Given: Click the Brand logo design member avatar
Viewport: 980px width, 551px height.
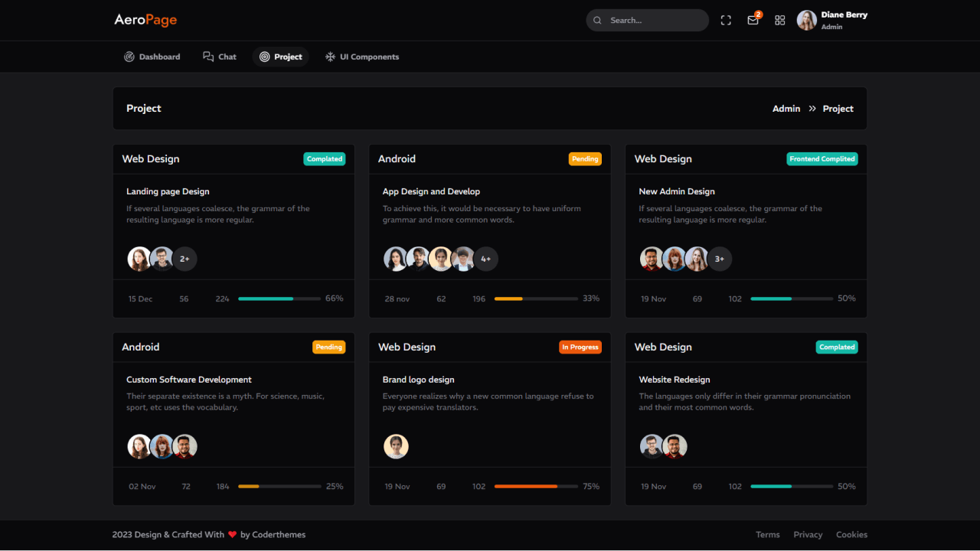Looking at the screenshot, I should click(x=396, y=446).
